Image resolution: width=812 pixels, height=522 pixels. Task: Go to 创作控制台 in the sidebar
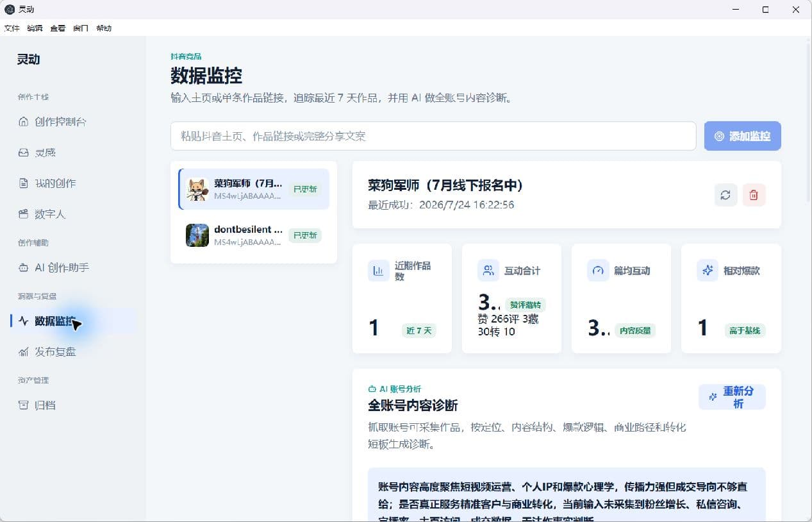(73, 122)
